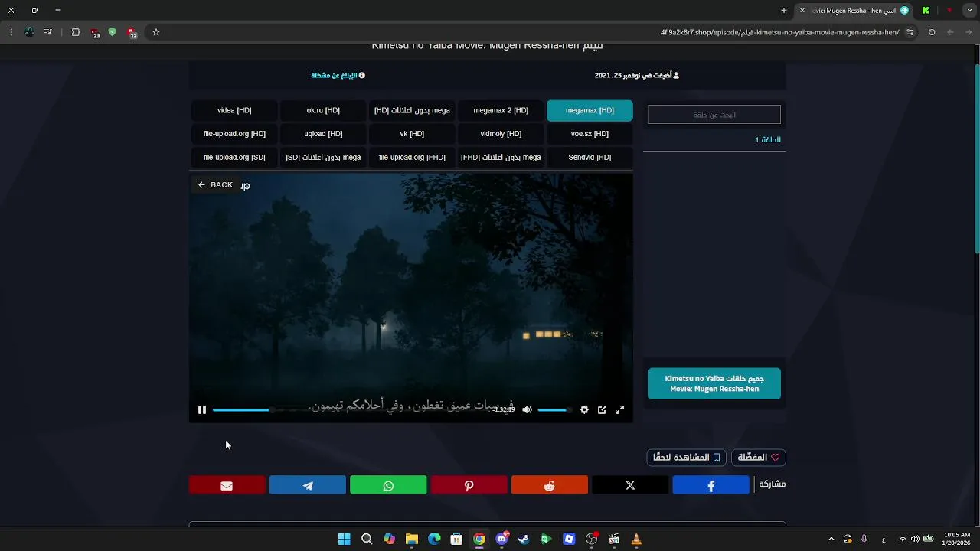980x551 pixels.
Task: Open the video player settings gear
Action: tap(584, 410)
